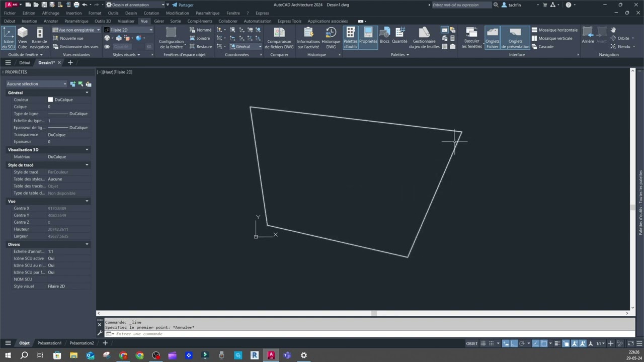Screen dimensions: 644x362
Task: Open the Vue non enregistrée dropdown
Action: [76, 30]
